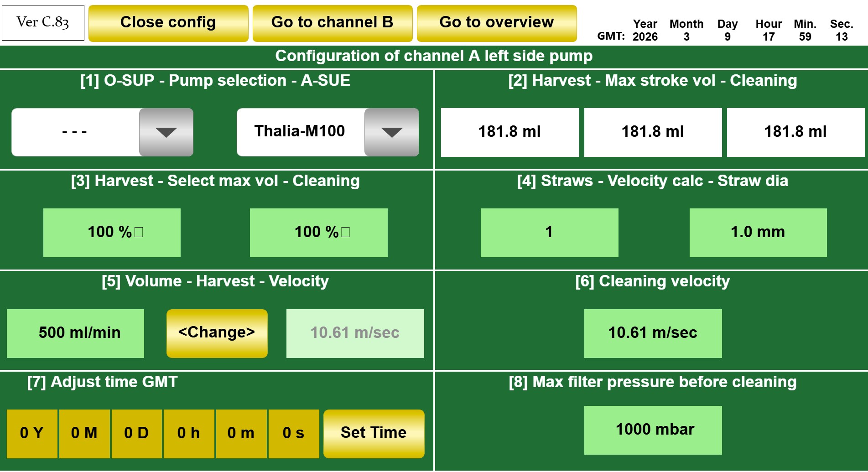Screen dimensions: 868x472
Task: Select the first Harvest 100 % max vol field
Action: (112, 232)
